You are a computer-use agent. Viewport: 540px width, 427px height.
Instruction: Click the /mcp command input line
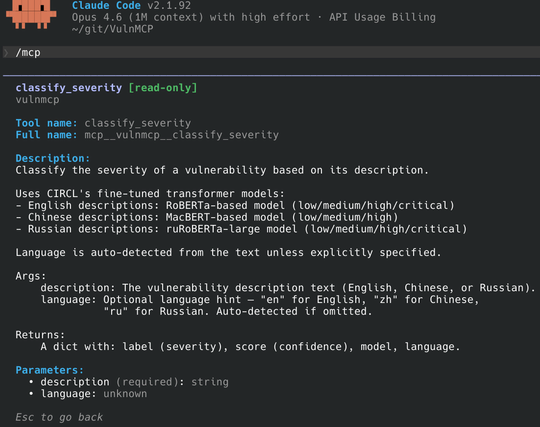click(x=271, y=52)
